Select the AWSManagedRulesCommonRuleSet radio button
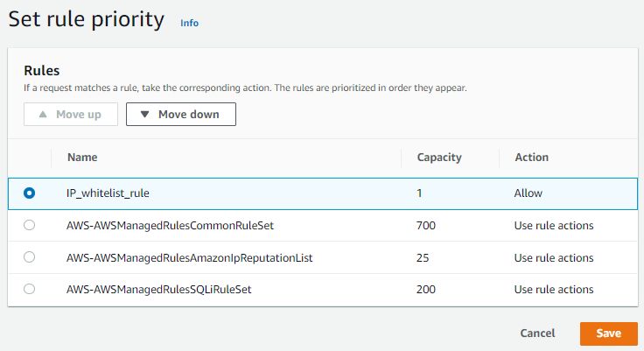The image size is (644, 351). (29, 225)
